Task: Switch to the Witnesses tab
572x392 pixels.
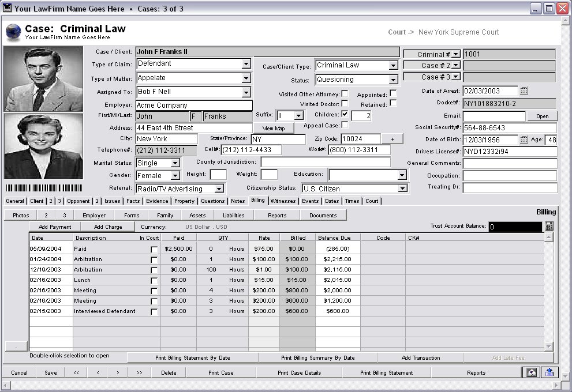Action: [x=283, y=201]
